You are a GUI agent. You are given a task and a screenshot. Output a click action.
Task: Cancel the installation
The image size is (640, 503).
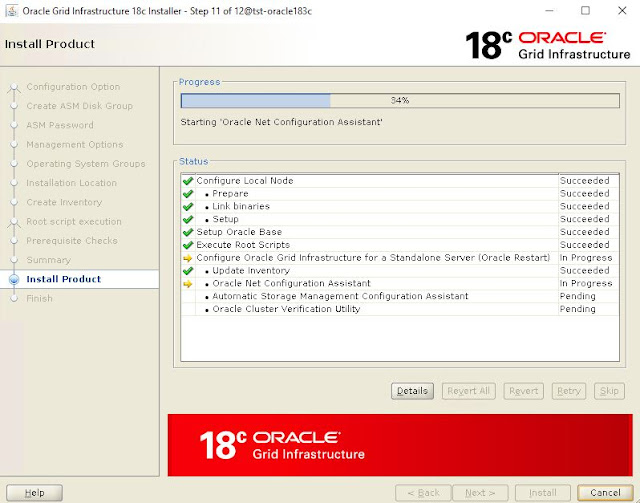[605, 493]
